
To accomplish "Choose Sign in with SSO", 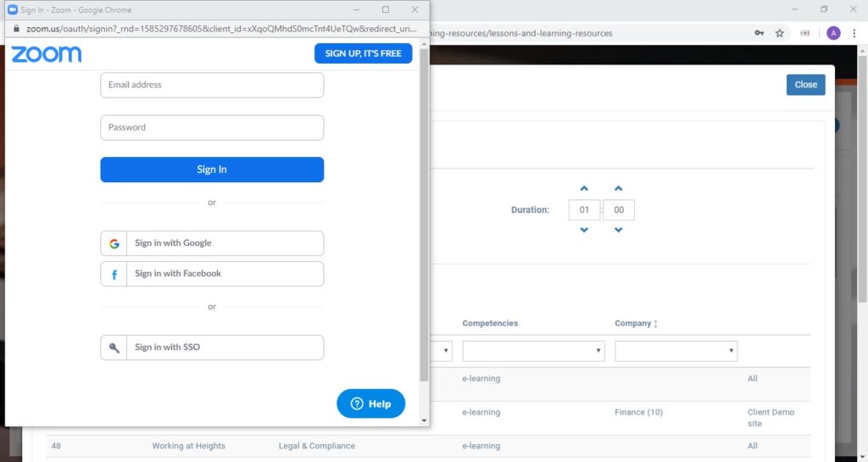I will [x=212, y=348].
